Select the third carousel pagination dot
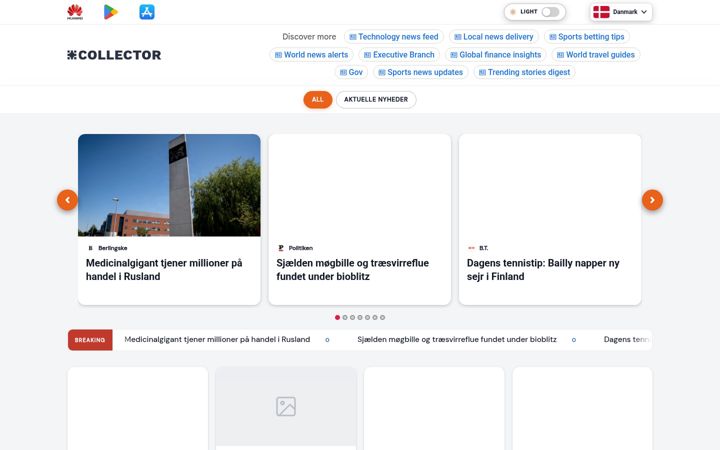The image size is (720, 450). tap(353, 317)
